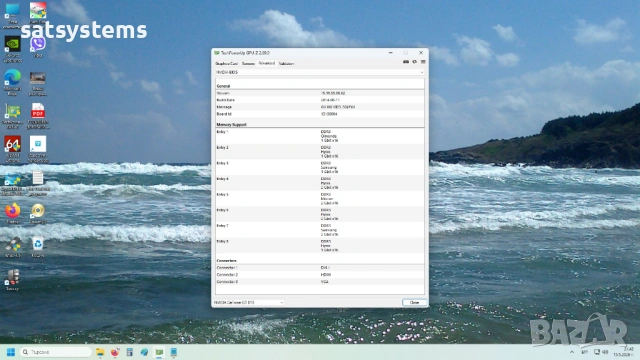Screen dimensions: 640x360
Task: Select the Entry 7 memory row
Action: pos(320,230)
